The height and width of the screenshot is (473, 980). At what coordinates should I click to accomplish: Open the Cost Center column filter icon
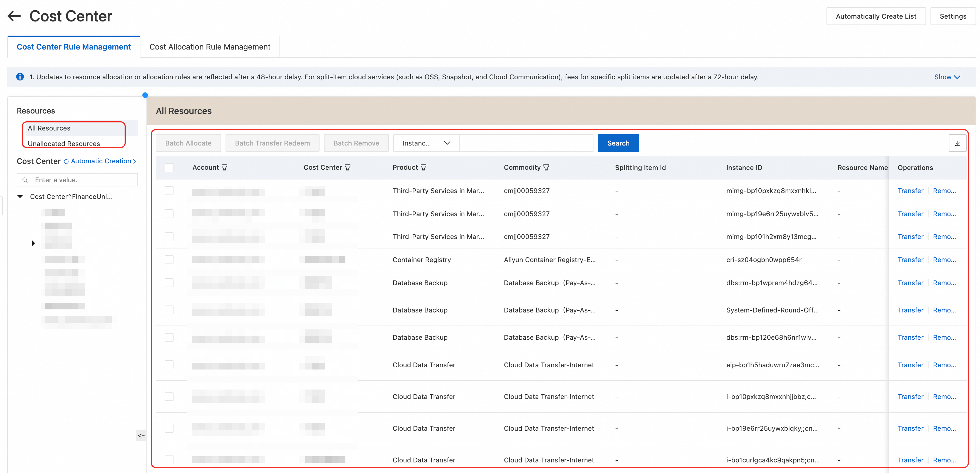(x=347, y=168)
